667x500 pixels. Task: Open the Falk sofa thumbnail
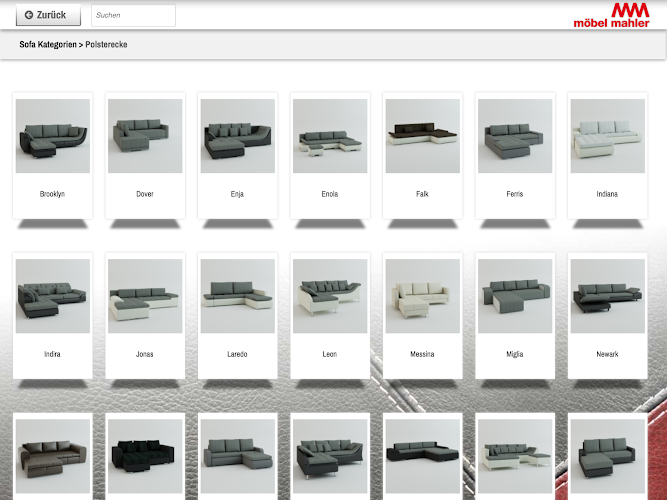click(x=423, y=136)
